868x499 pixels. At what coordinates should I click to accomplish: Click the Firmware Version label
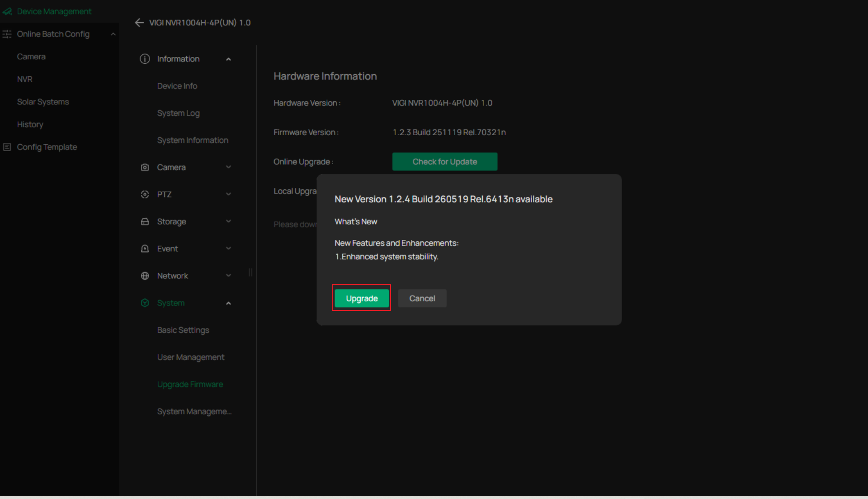pyautogui.click(x=306, y=132)
